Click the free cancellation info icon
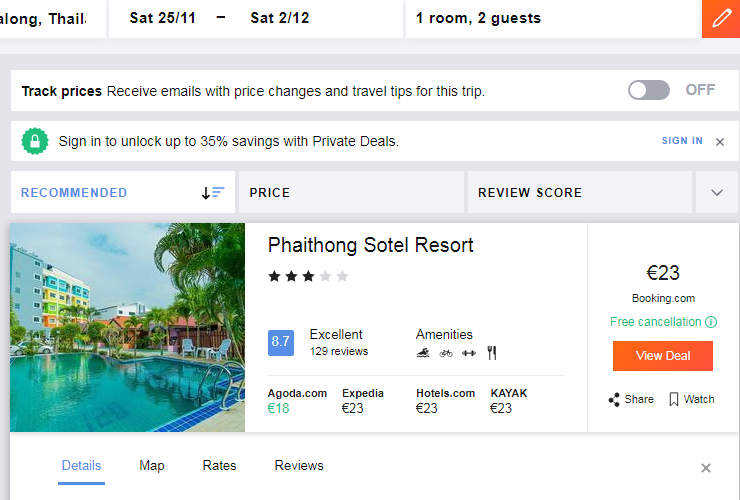Viewport: 740px width, 500px height. [711, 322]
